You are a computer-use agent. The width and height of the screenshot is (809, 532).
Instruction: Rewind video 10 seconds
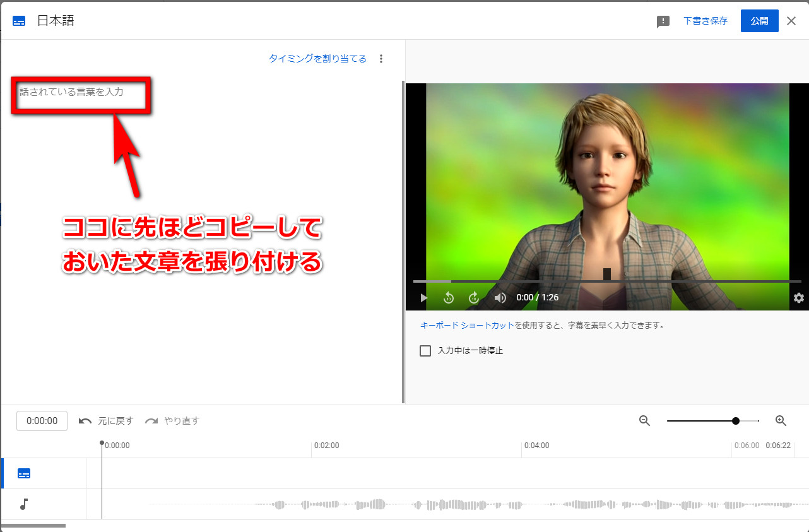[449, 297]
